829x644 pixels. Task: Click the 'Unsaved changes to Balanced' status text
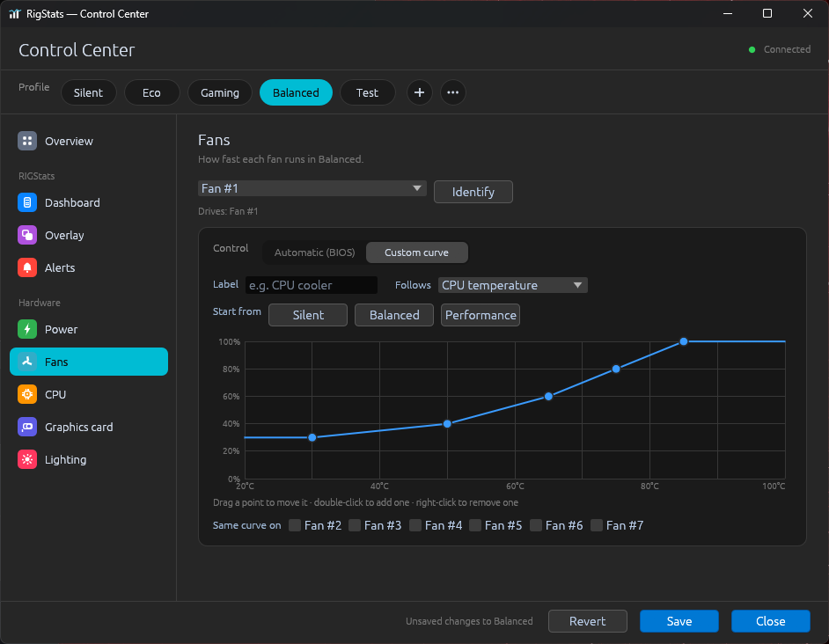tap(469, 621)
